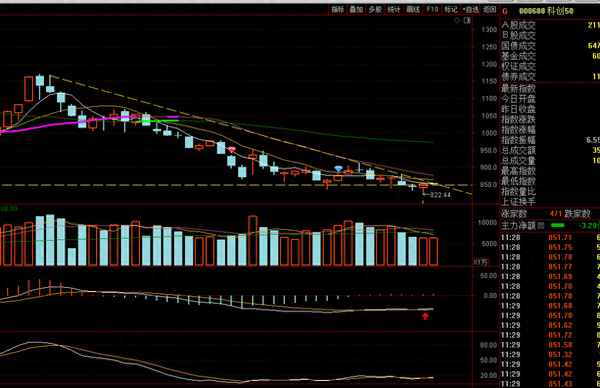Click the 涨家数 label
The width and height of the screenshot is (600, 388).
pos(514,214)
